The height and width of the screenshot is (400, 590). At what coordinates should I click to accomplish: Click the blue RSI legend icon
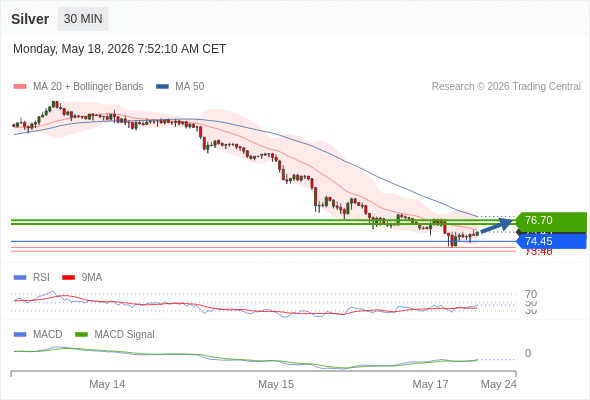(20, 278)
